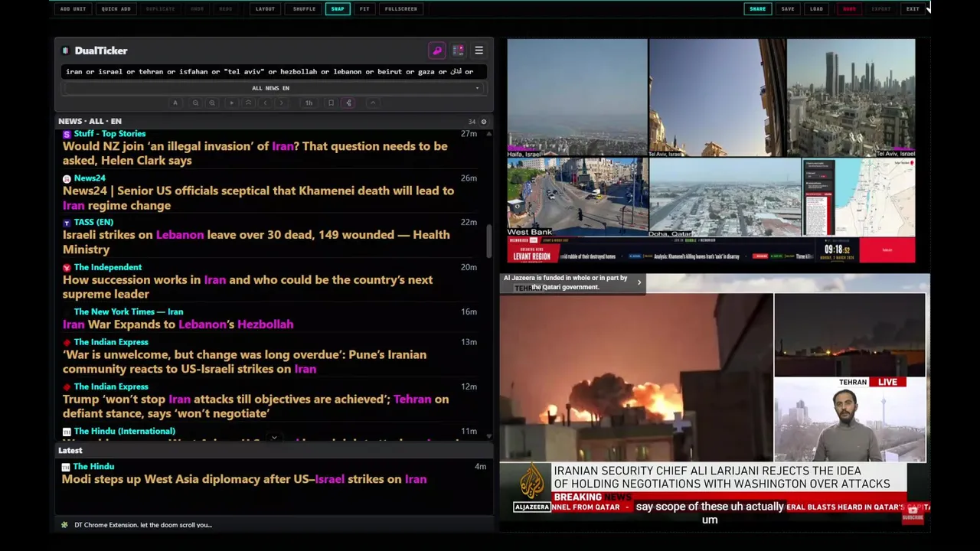Open TASS Israeli strikes on Lebanon headline

(x=256, y=242)
